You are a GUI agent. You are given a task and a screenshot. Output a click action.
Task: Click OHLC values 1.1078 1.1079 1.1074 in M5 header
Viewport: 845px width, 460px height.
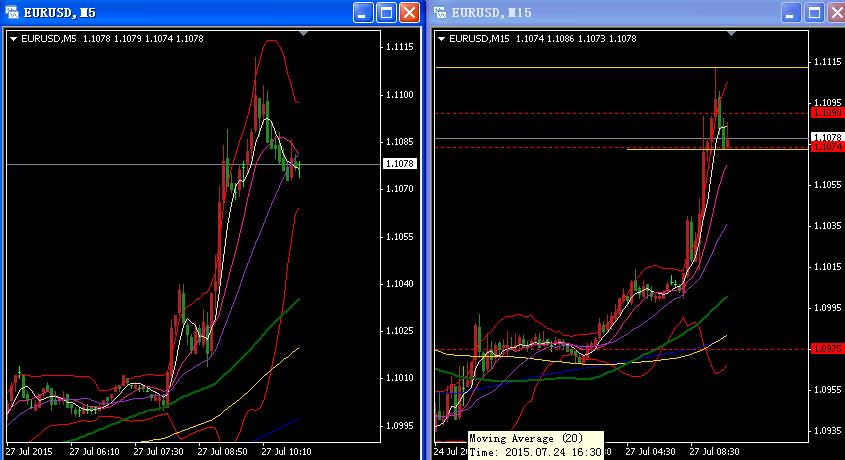[128, 39]
